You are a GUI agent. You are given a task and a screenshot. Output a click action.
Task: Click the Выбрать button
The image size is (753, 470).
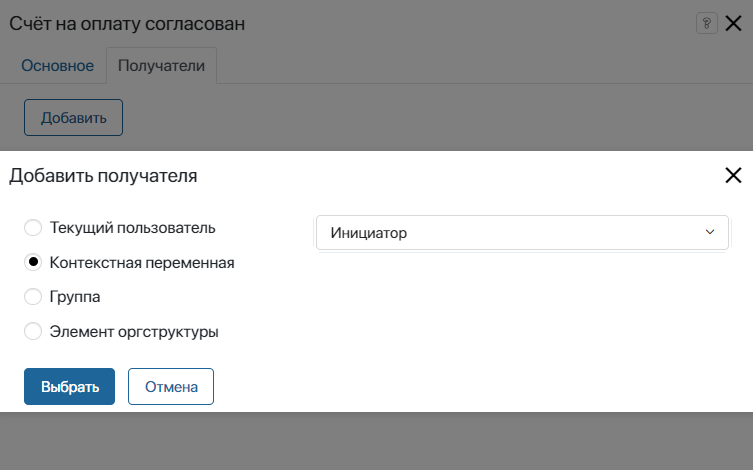(x=69, y=386)
